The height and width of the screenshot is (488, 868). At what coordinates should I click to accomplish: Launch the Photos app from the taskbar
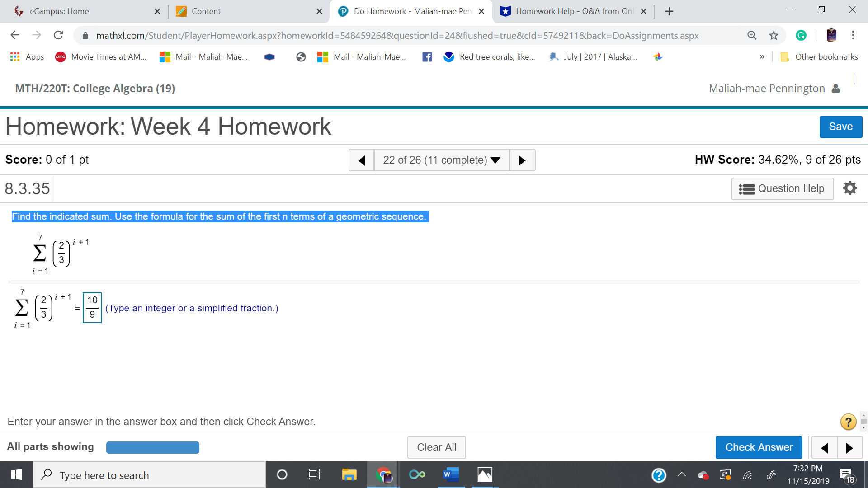484,474
